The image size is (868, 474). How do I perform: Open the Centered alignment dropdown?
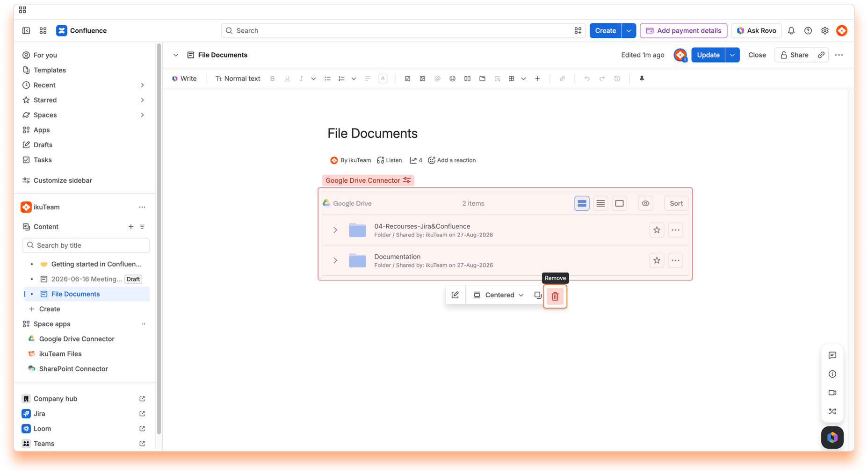tap(499, 295)
